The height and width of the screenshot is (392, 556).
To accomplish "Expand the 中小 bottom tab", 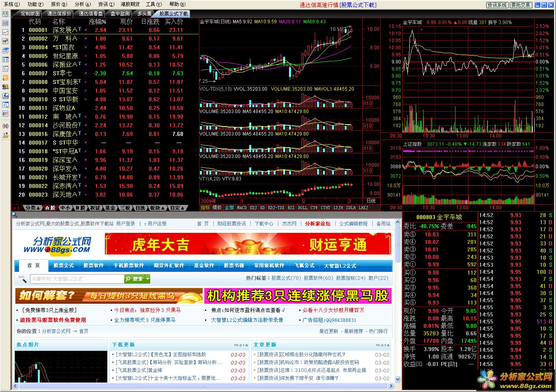I will pyautogui.click(x=65, y=208).
